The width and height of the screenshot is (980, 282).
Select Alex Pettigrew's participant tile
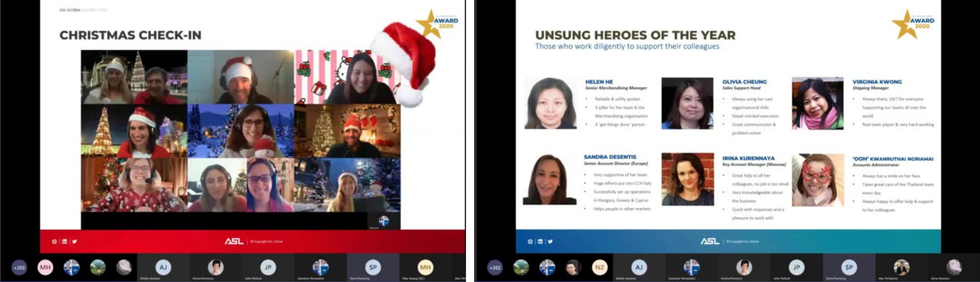point(901,267)
